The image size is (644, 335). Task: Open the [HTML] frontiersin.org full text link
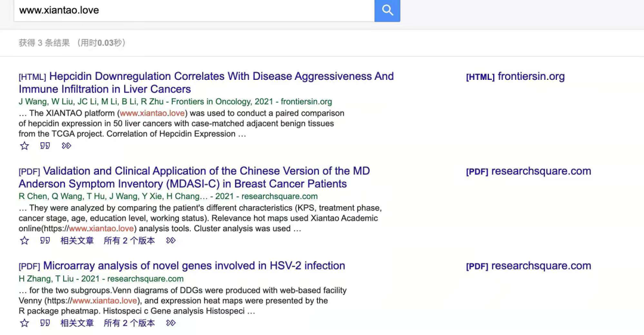coord(515,76)
